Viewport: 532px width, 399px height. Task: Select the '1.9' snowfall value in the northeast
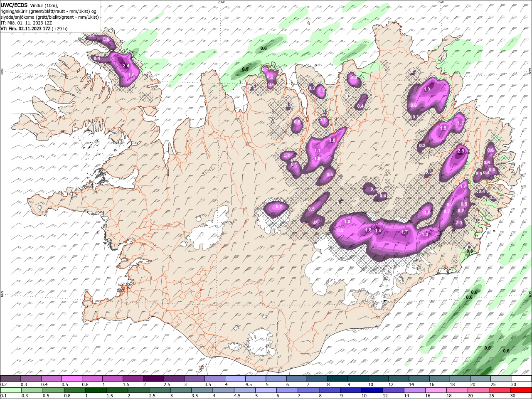pos(427,89)
